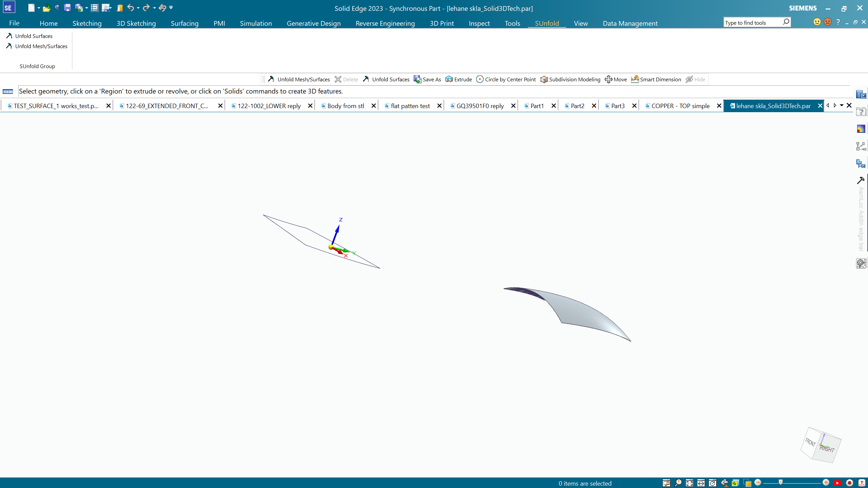
Task: Click the orange minus zoom-out button
Action: [758, 482]
